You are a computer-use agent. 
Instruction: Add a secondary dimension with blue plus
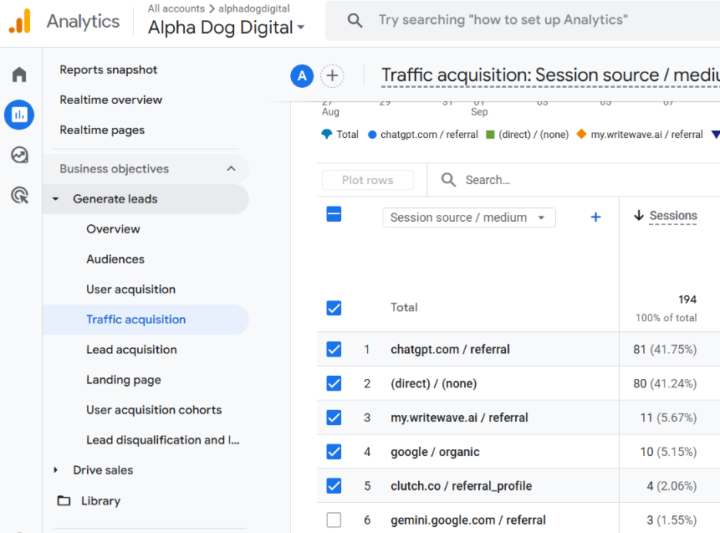point(596,217)
